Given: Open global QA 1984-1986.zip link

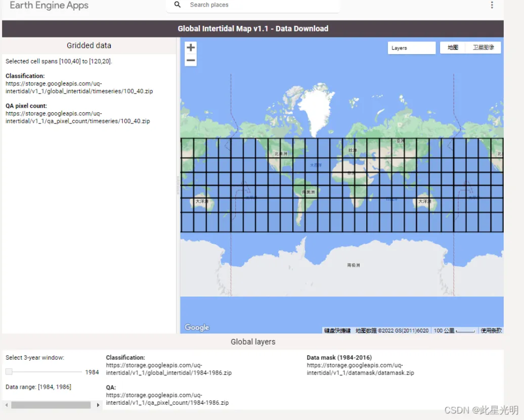Looking at the screenshot, I should point(167,399).
